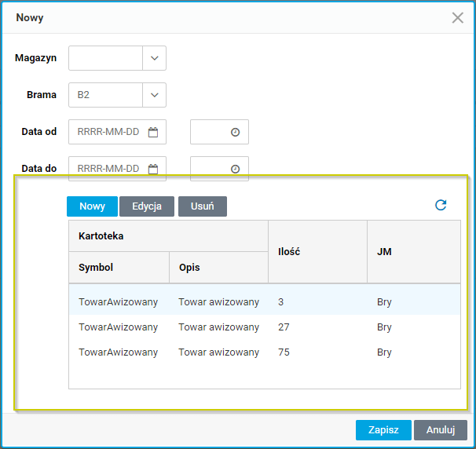Focus the Data od time field
Image resolution: width=476 pixels, height=449 pixels.
click(219, 132)
